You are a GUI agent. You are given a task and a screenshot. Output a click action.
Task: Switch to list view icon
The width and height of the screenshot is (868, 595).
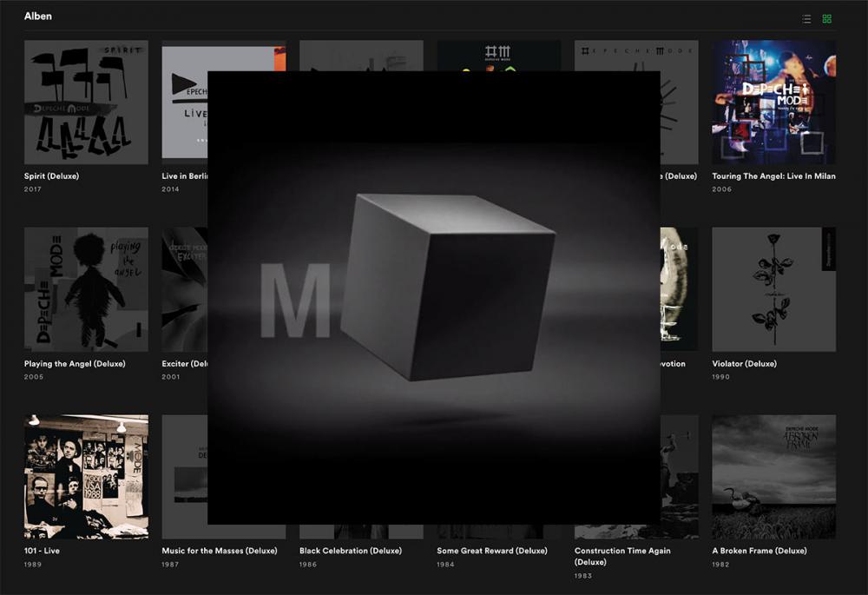point(806,19)
